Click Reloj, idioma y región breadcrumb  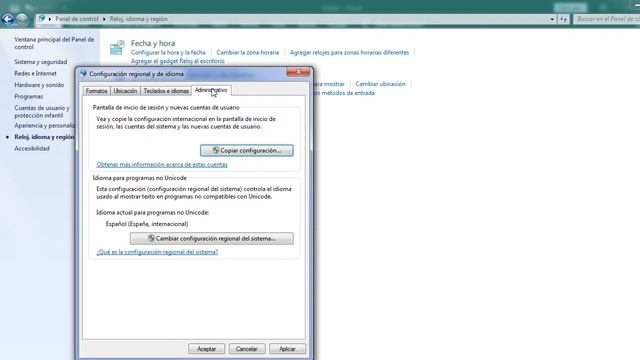pos(138,19)
